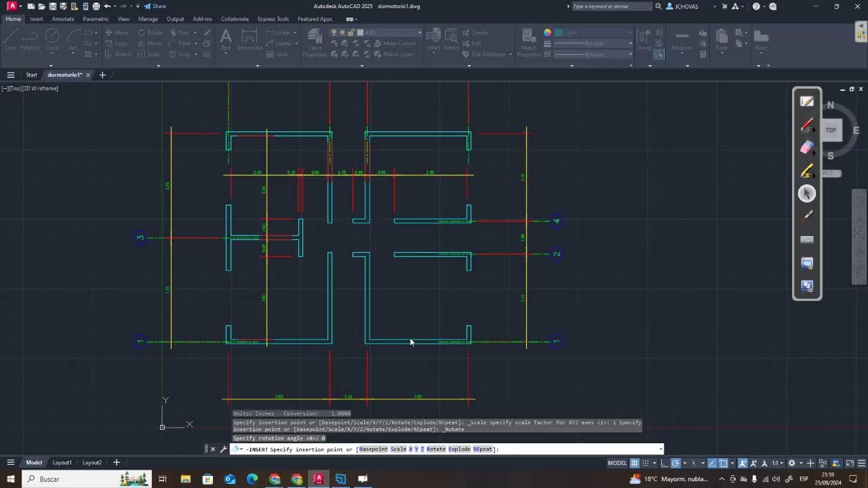The height and width of the screenshot is (488, 868).
Task: Toggle drawing grid display in status bar
Action: coord(635,463)
